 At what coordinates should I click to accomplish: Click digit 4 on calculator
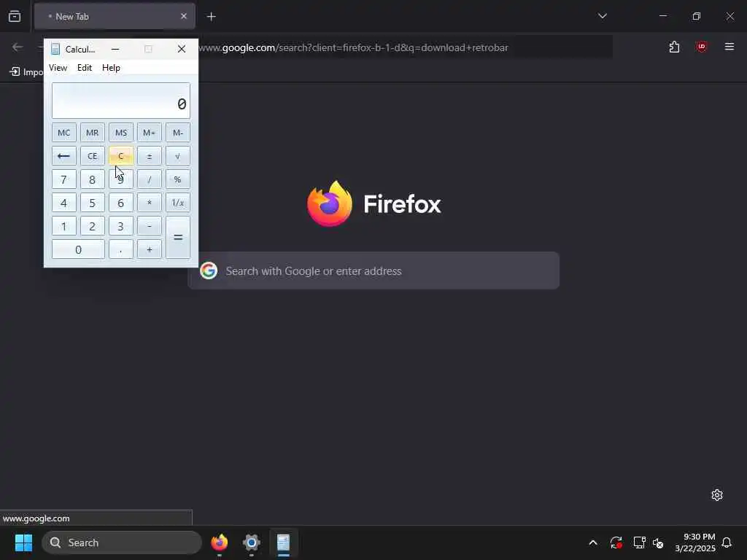[x=64, y=203]
